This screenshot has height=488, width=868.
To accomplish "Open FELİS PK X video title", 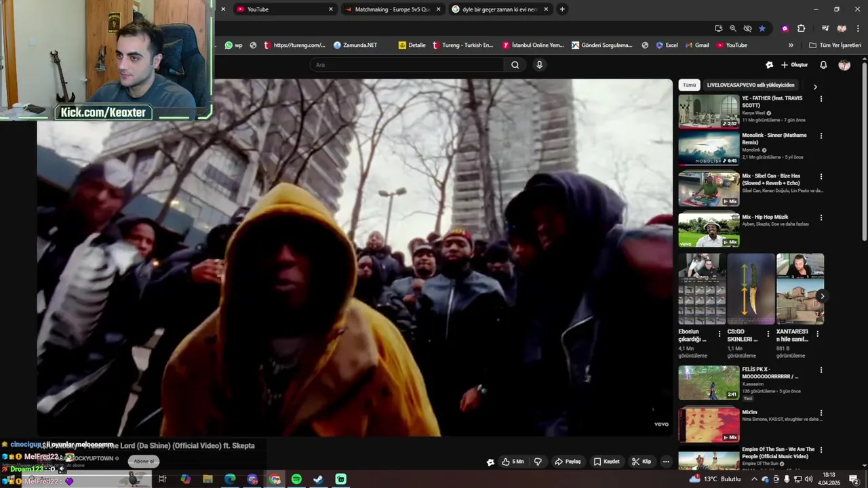I will pos(770,373).
